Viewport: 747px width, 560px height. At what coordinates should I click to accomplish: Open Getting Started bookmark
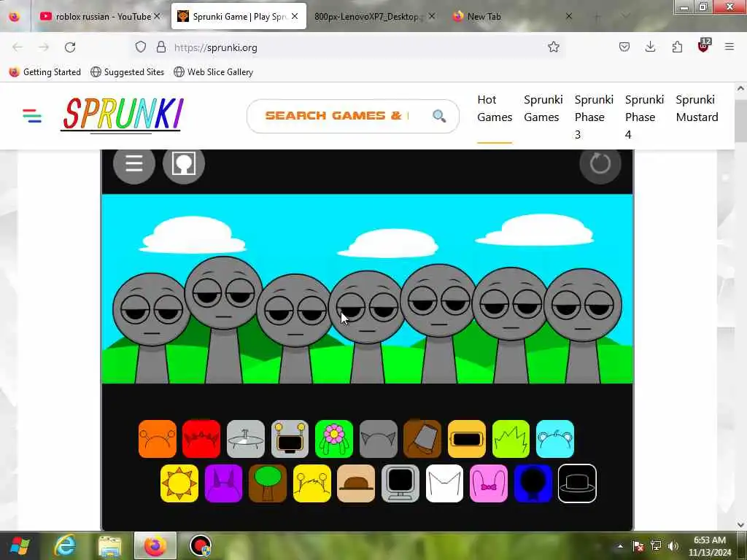click(44, 72)
